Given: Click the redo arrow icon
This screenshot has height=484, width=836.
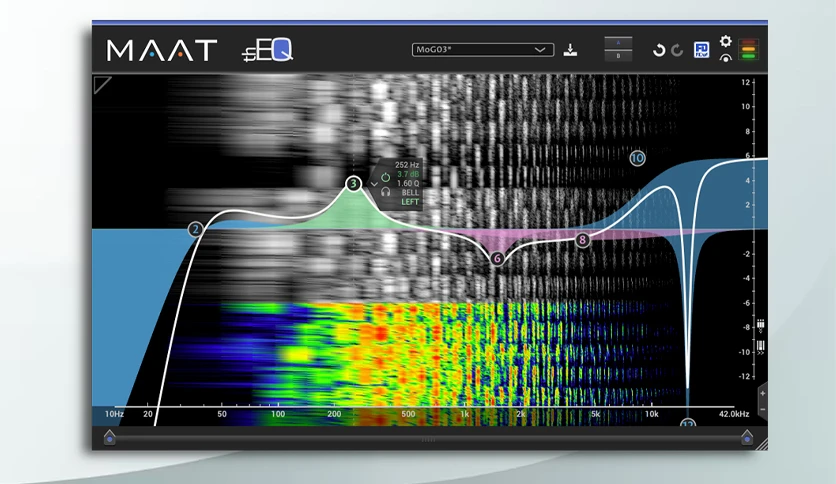Looking at the screenshot, I should click(x=677, y=50).
